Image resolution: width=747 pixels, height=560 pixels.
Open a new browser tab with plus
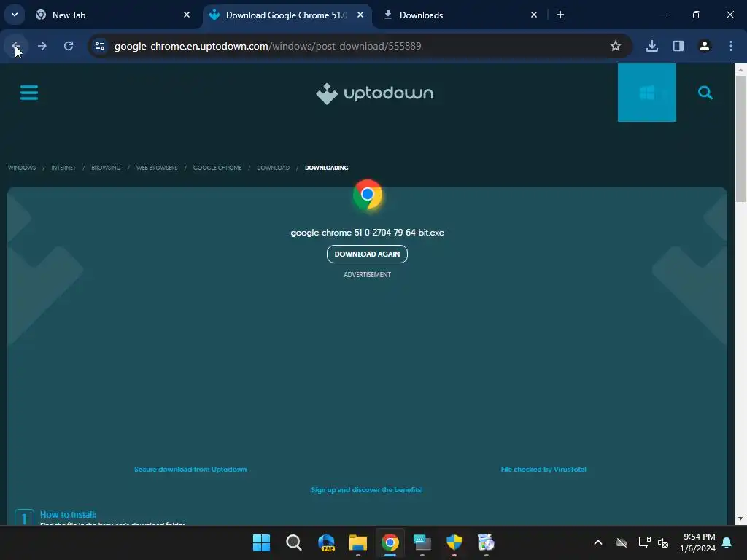pyautogui.click(x=560, y=15)
